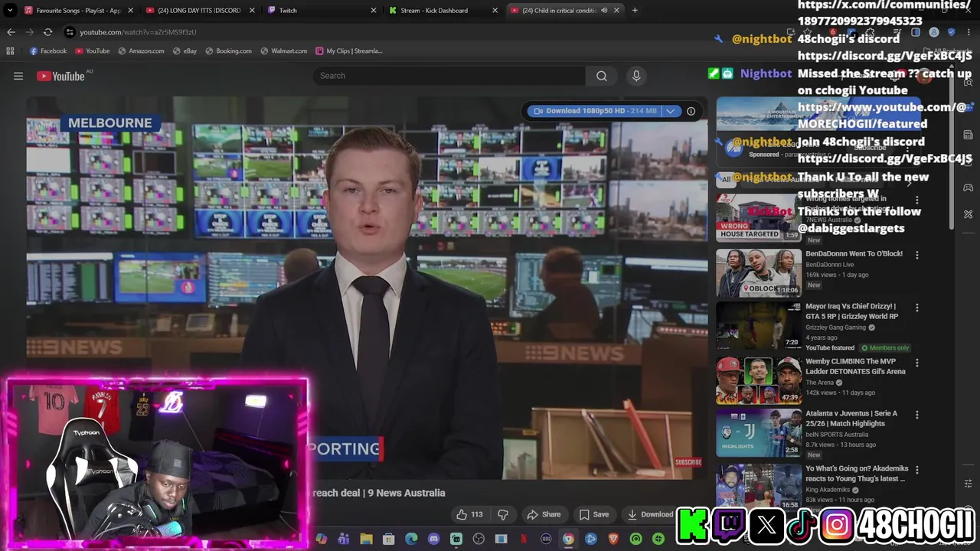Click Download button below the video
980x551 pixels.
650,514
